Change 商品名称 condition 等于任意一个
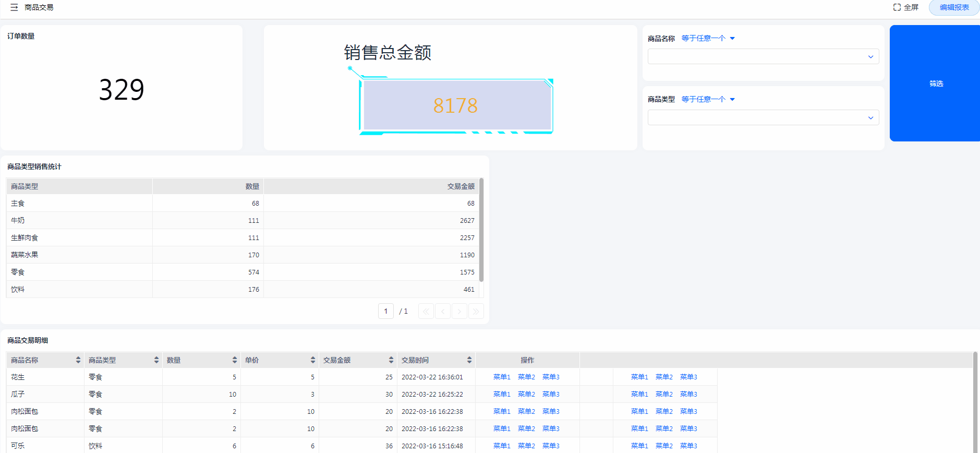 (708, 39)
